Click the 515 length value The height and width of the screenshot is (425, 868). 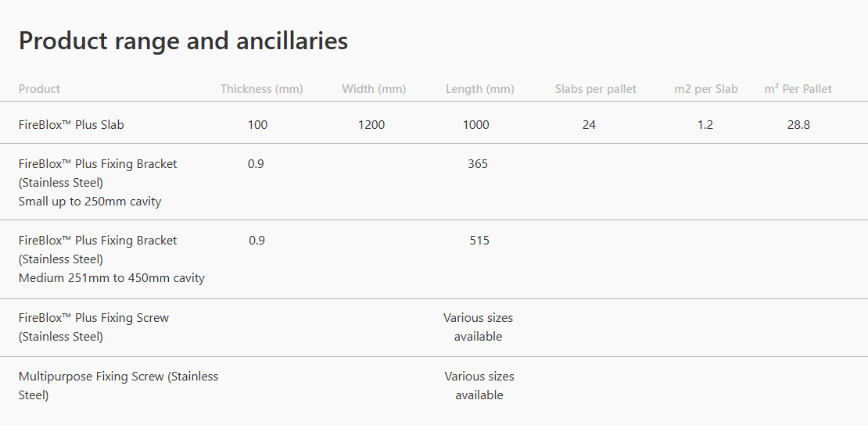(479, 241)
